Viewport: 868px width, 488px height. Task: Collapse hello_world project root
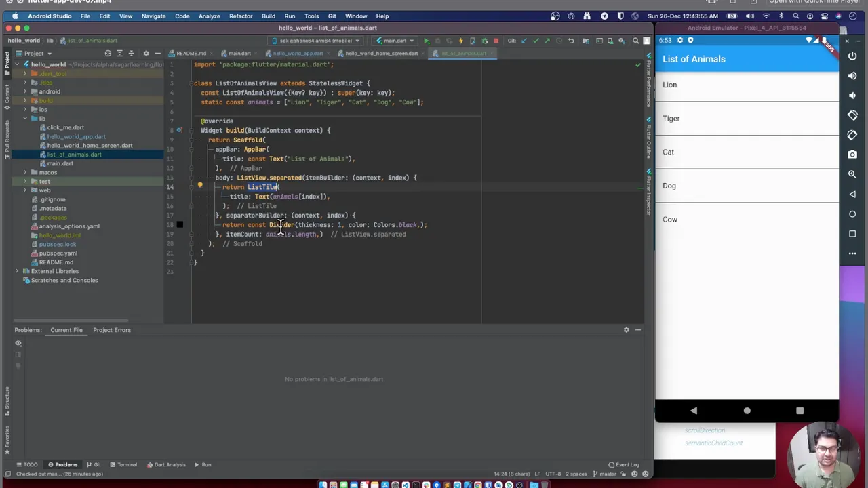tap(17, 64)
